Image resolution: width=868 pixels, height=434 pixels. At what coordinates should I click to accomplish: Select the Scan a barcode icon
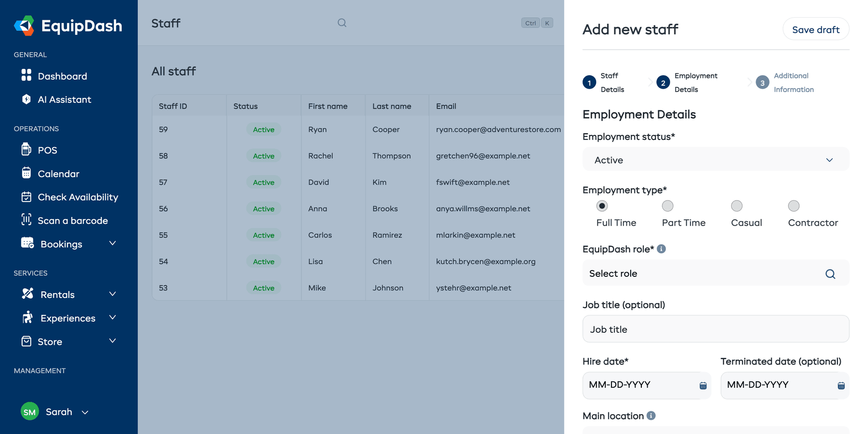(x=27, y=220)
